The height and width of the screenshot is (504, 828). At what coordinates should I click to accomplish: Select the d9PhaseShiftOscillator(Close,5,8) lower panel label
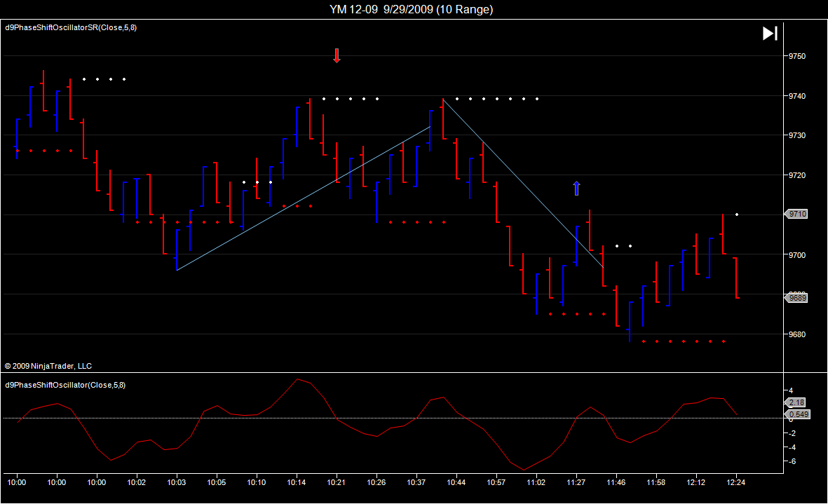pyautogui.click(x=65, y=385)
